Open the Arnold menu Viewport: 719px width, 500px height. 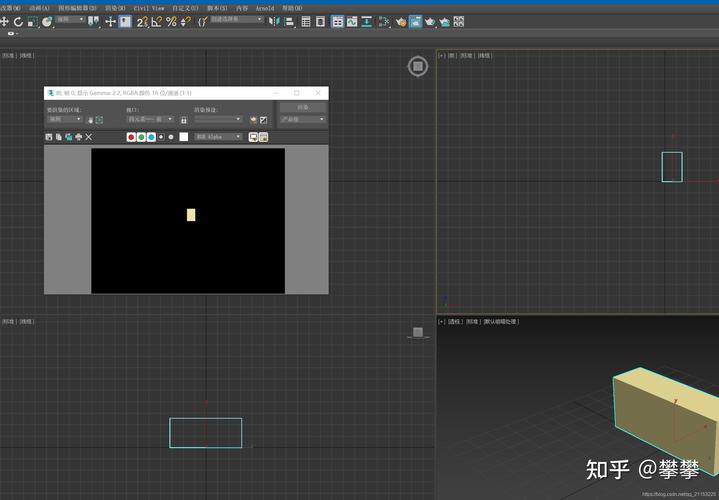pos(264,7)
